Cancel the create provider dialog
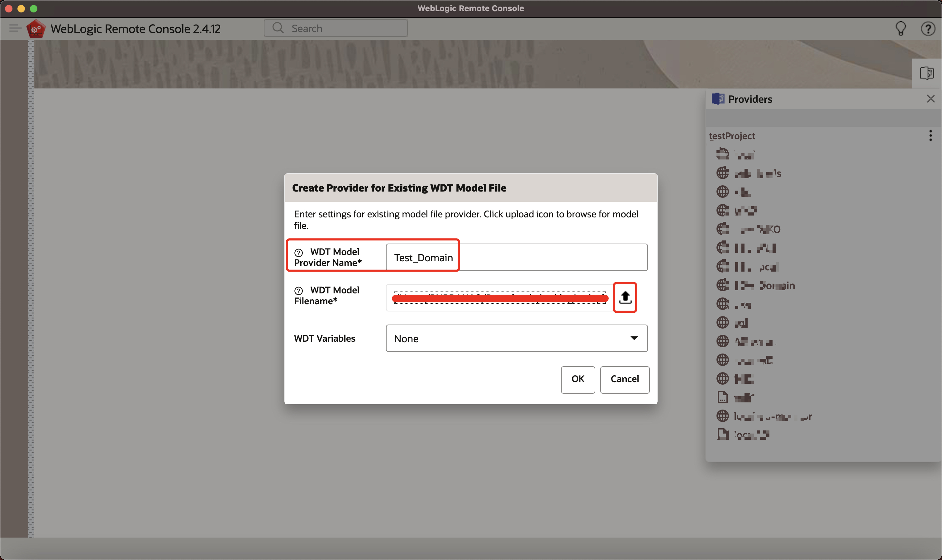942x560 pixels. coord(624,379)
